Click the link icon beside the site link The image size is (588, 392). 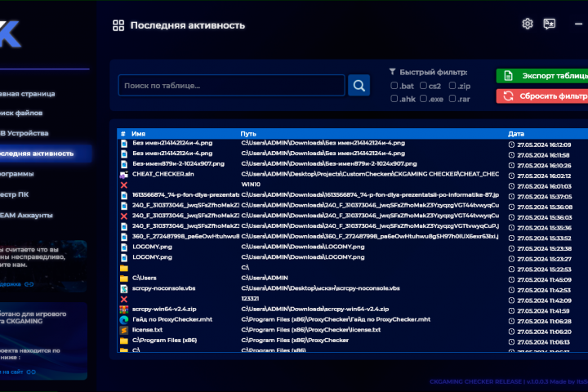tap(31, 372)
